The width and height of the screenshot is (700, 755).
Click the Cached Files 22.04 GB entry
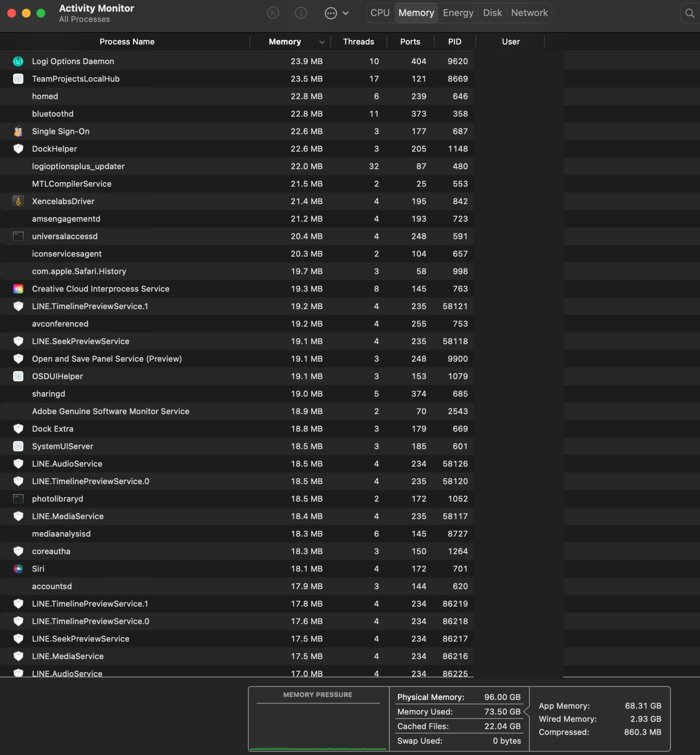459,726
